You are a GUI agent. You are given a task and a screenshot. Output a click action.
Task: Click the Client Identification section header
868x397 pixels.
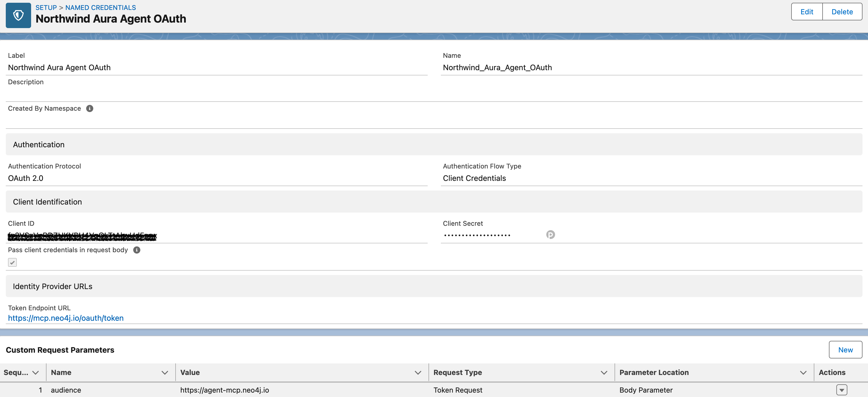[434, 202]
